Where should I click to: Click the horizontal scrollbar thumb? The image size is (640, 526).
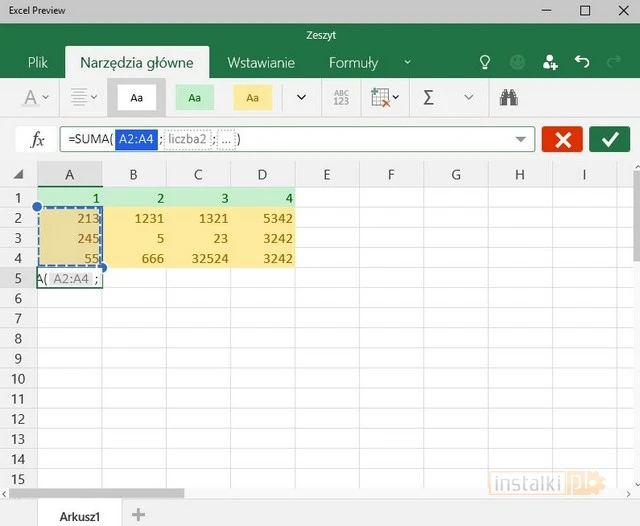click(x=97, y=493)
